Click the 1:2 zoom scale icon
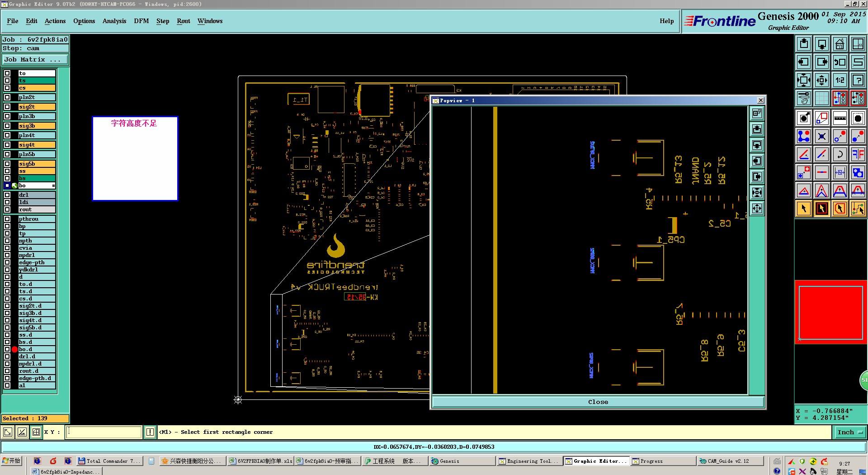Image resolution: width=868 pixels, height=475 pixels. [840, 80]
